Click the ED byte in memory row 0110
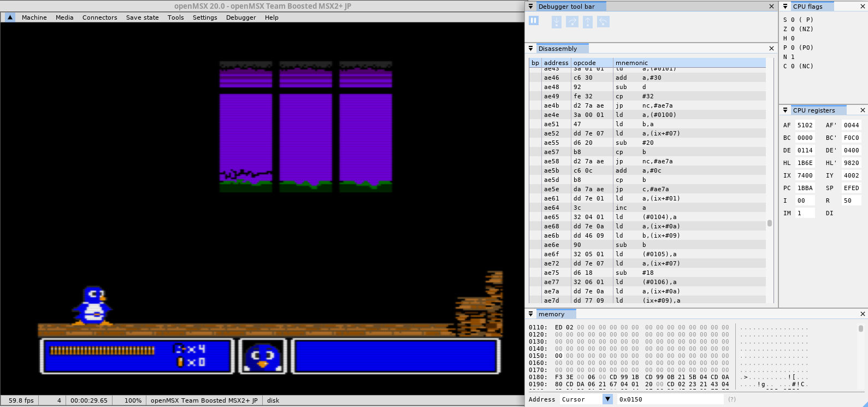Viewport: 868px width, 407px height. 558,328
